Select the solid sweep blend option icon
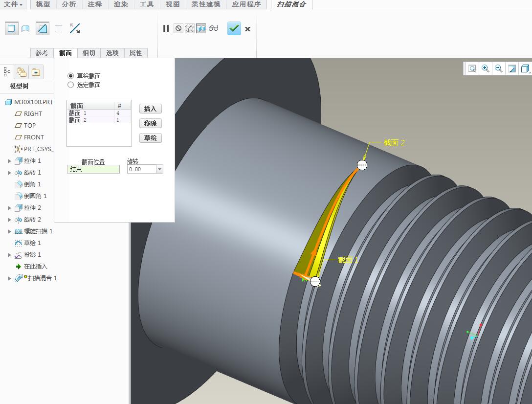The height and width of the screenshot is (404, 532). 12,28
